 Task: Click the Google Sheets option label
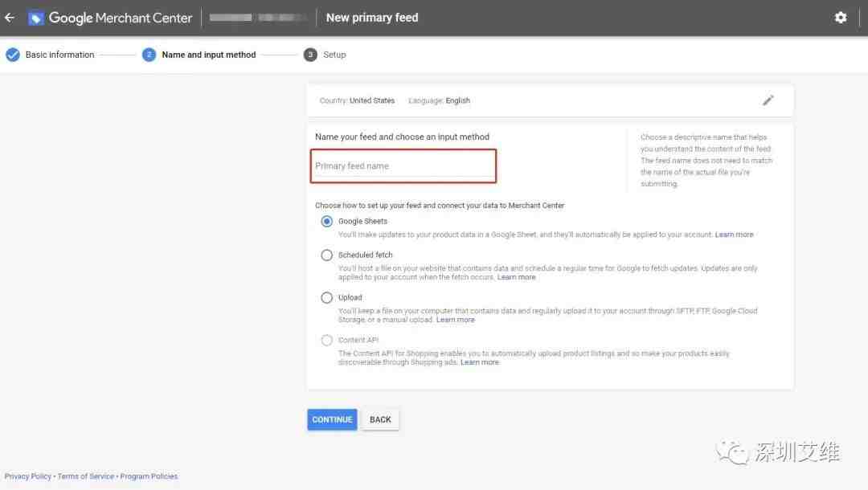pyautogui.click(x=362, y=221)
